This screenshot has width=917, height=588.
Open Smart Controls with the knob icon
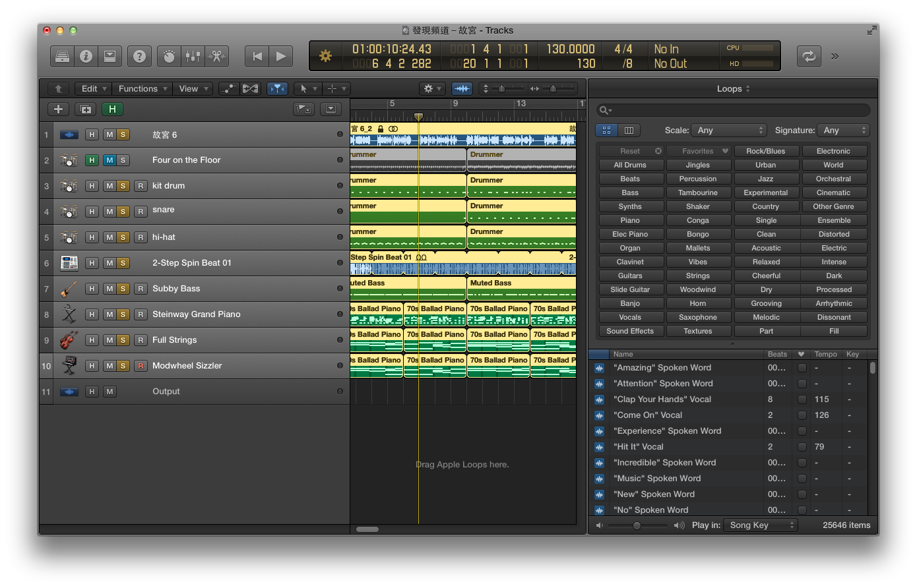tap(169, 56)
